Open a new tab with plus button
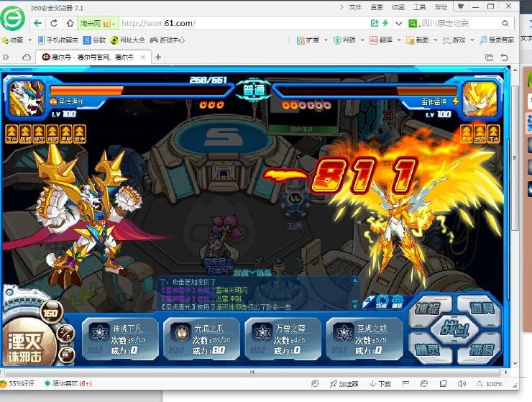 click(x=158, y=57)
